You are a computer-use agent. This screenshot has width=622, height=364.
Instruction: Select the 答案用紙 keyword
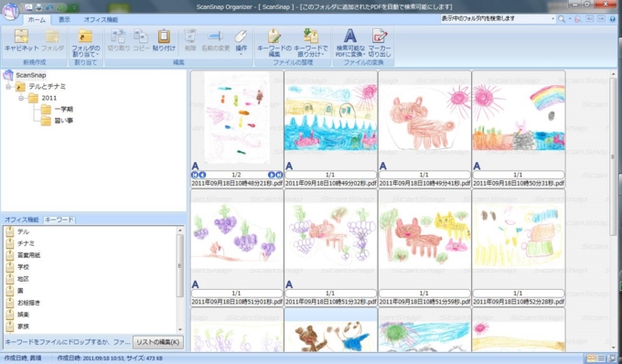tap(28, 255)
